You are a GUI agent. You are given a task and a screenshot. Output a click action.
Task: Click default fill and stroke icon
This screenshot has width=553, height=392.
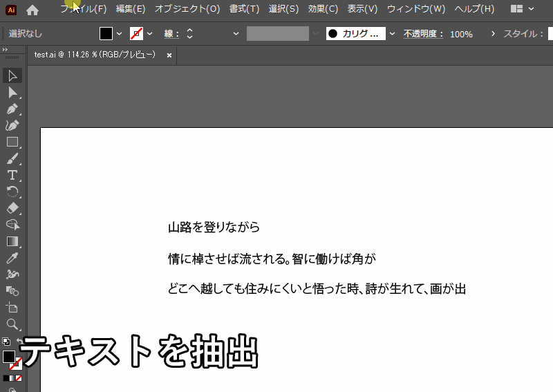coord(6,342)
